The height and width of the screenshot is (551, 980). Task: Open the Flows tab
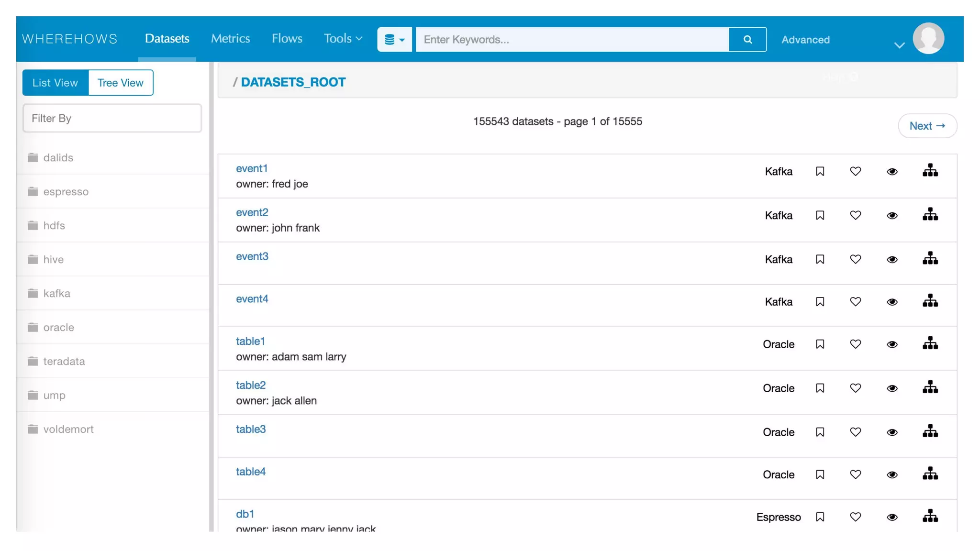[x=287, y=38]
